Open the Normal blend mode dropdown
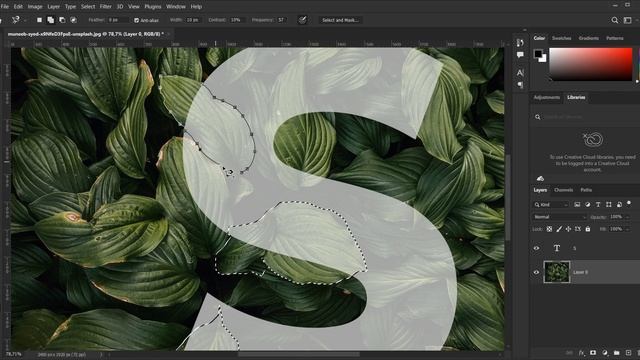The height and width of the screenshot is (360, 640). (x=559, y=217)
